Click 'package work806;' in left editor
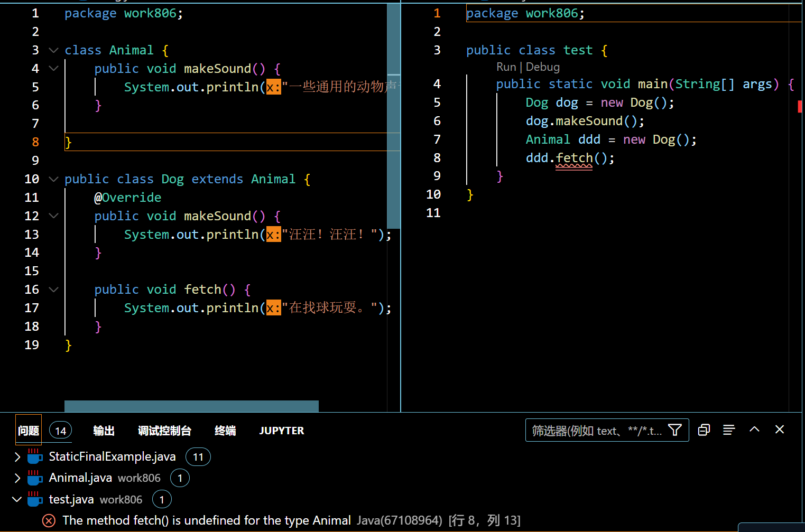 click(x=124, y=13)
